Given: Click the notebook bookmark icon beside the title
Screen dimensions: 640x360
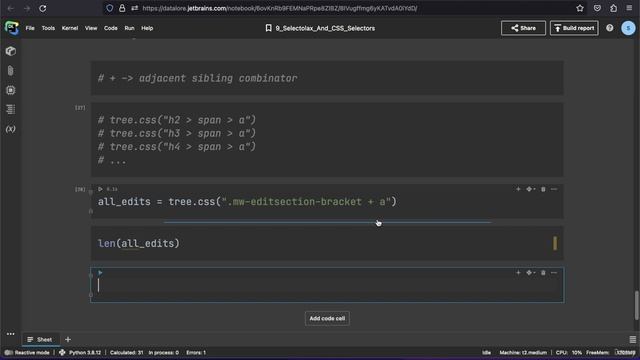Looking at the screenshot, I should pos(268,28).
